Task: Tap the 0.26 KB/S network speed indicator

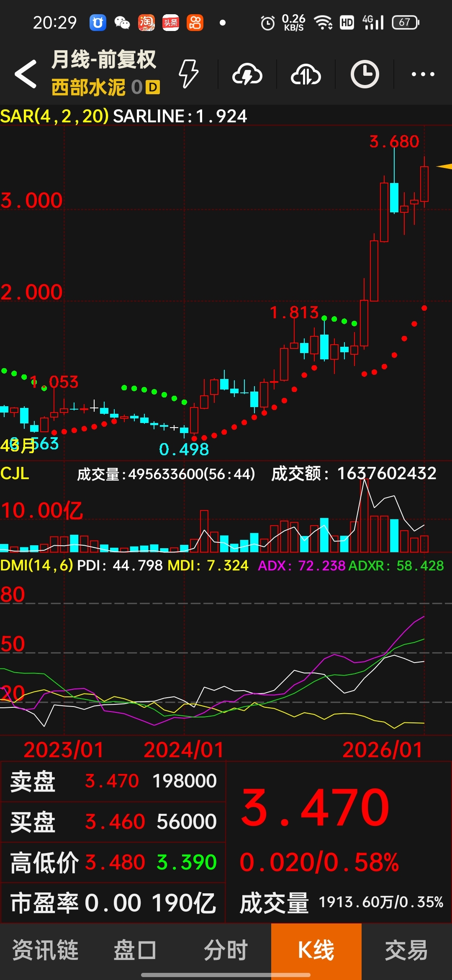Action: 293,23
